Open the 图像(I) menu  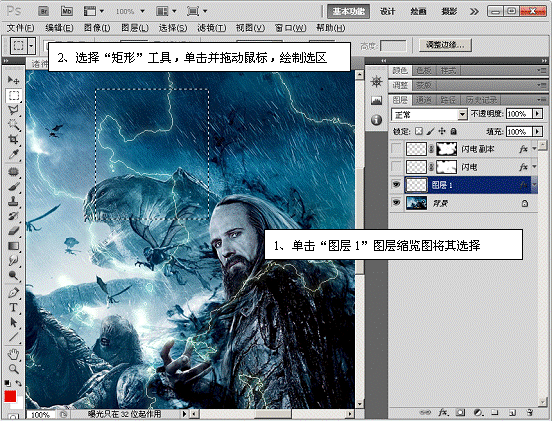97,28
